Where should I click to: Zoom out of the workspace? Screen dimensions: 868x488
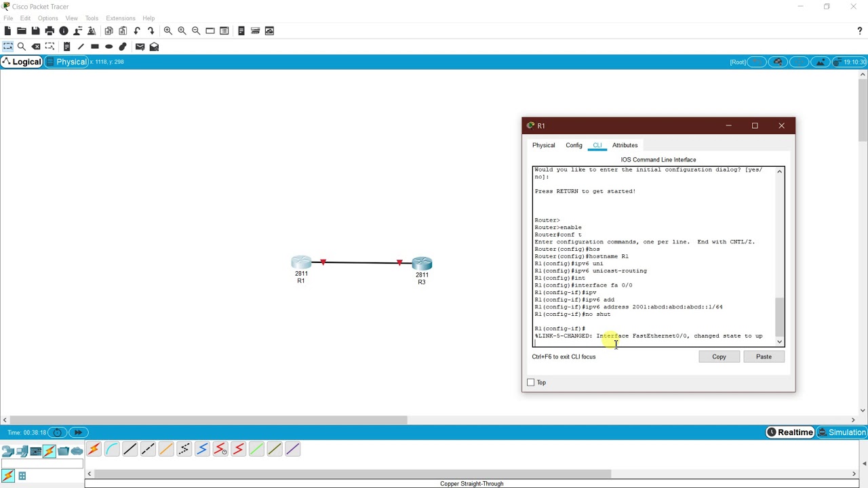coord(196,30)
